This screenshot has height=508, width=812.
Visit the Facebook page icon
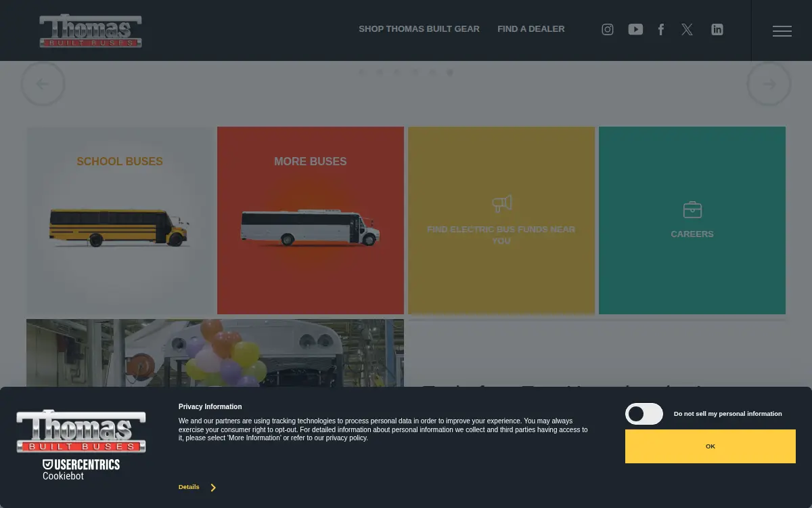click(x=661, y=29)
